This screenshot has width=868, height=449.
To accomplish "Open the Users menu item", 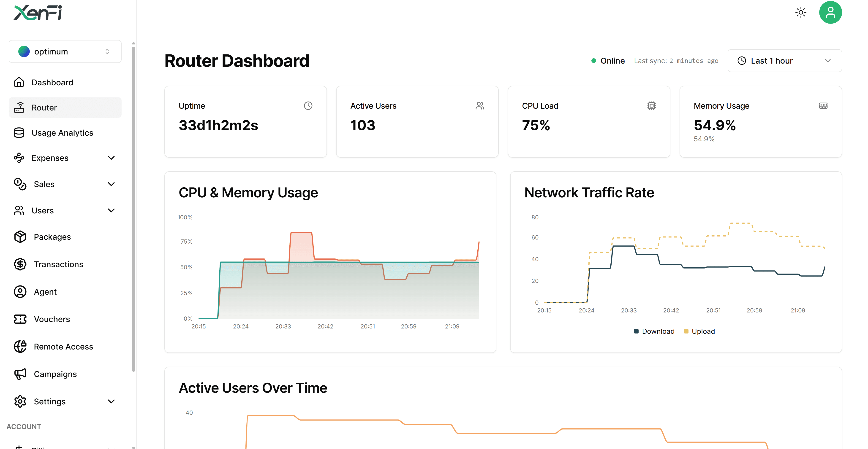I will point(65,211).
